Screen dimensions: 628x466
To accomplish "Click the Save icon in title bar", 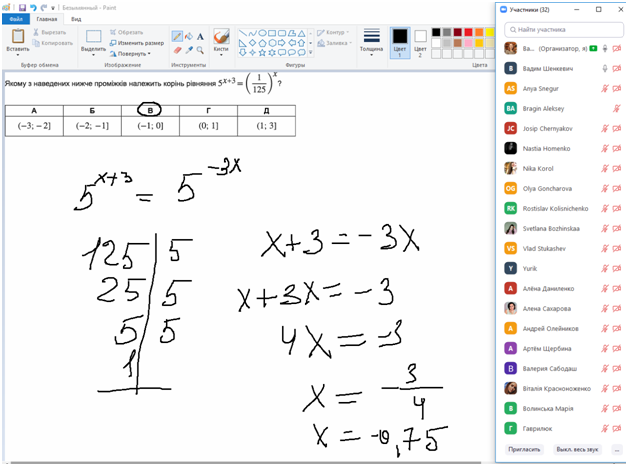I will coord(21,6).
